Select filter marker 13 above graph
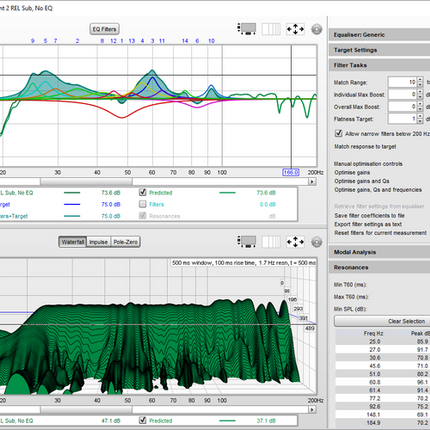Viewport: 430px width, 430px height. coord(132,41)
